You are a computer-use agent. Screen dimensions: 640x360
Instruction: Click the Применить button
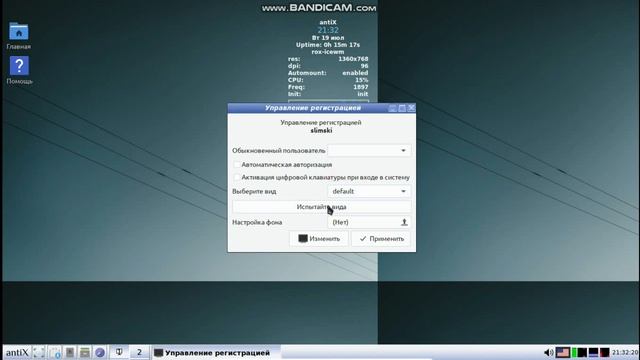click(x=381, y=239)
